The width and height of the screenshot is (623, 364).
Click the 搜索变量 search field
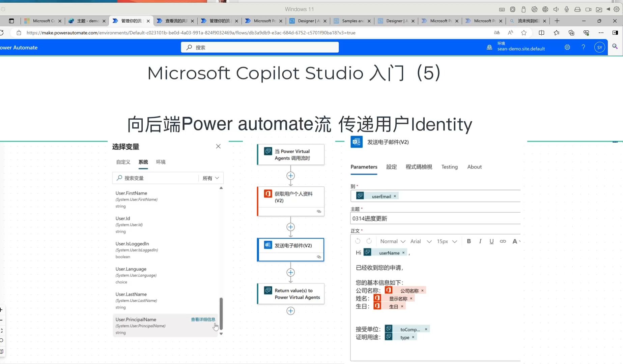pos(156,178)
